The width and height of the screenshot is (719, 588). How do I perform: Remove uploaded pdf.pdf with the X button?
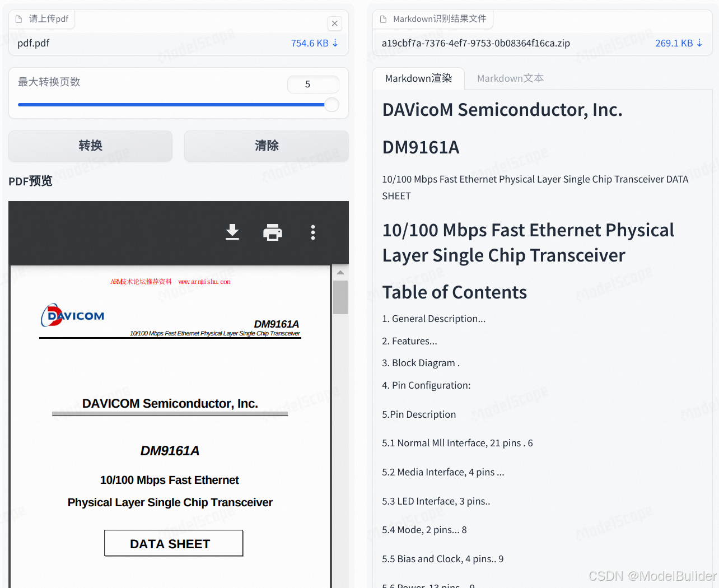[334, 23]
